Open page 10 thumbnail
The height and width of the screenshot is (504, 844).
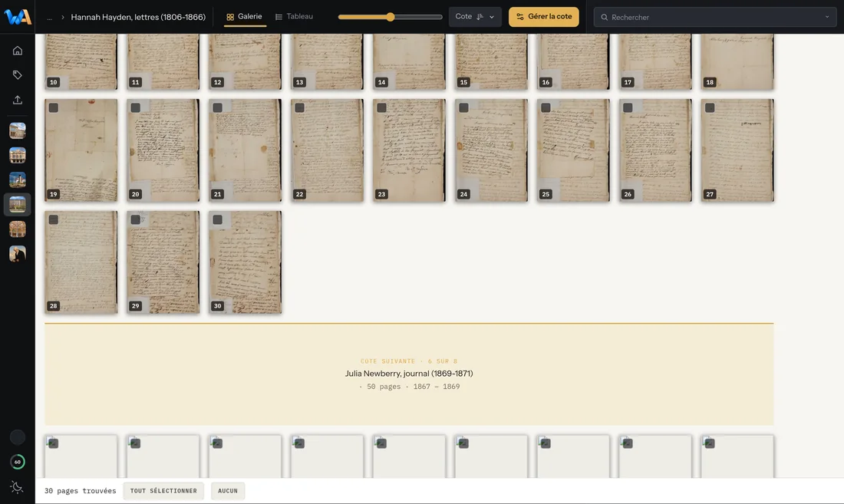[x=81, y=61]
